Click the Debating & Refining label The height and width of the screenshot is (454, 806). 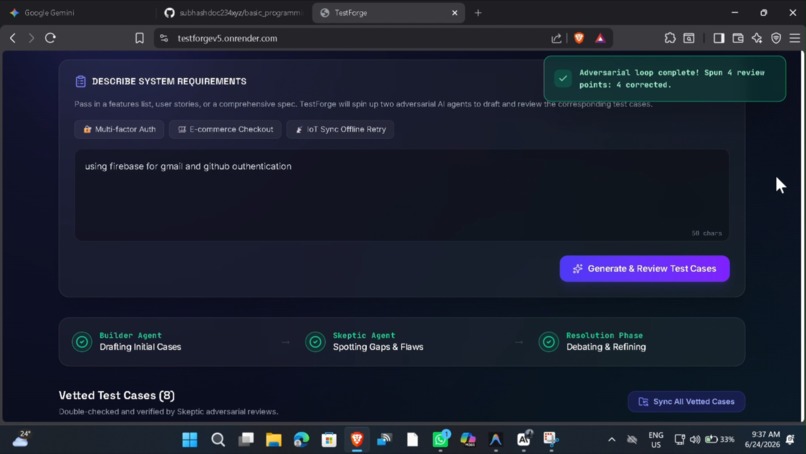coord(606,347)
